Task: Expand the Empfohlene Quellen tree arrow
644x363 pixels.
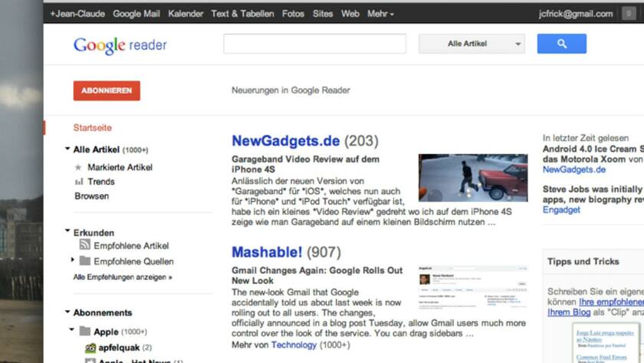Action: click(x=72, y=259)
